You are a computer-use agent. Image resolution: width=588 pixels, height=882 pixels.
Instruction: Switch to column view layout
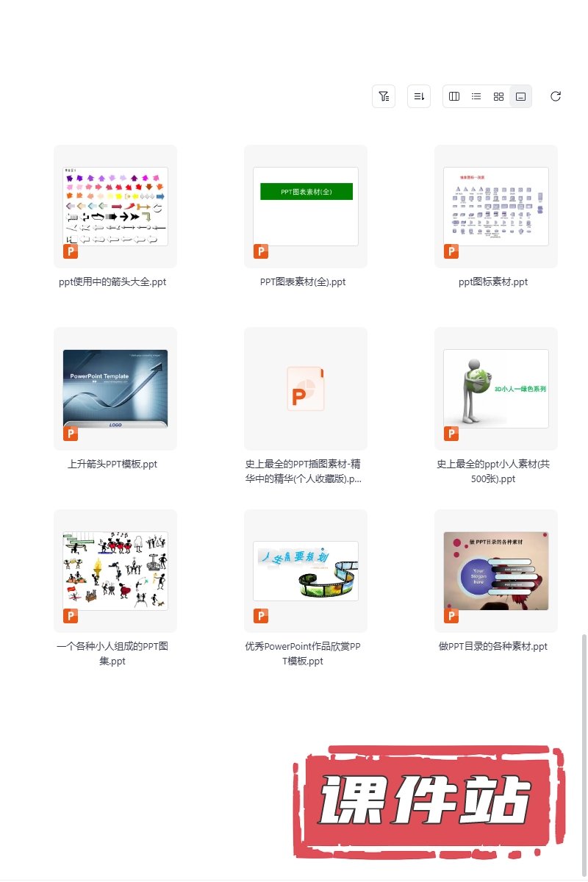[x=454, y=96]
